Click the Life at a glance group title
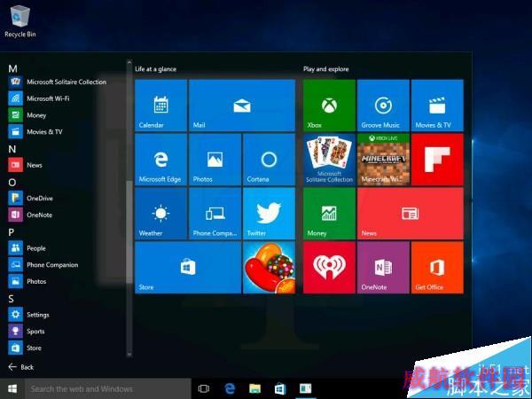The width and height of the screenshot is (532, 399). click(155, 69)
